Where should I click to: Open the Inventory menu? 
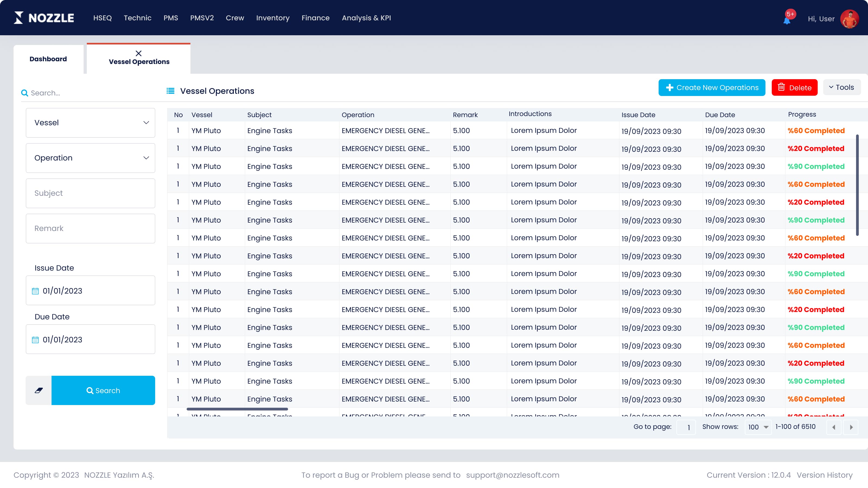point(273,18)
